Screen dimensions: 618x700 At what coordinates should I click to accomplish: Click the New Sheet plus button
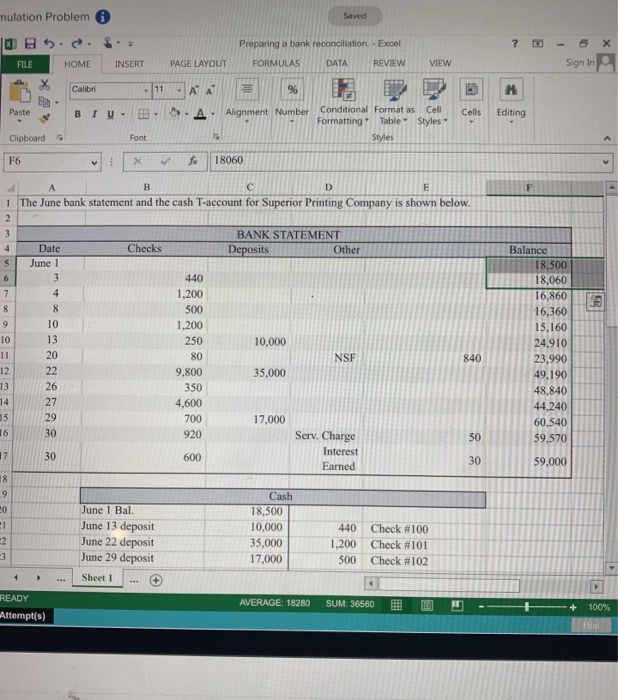(x=156, y=580)
